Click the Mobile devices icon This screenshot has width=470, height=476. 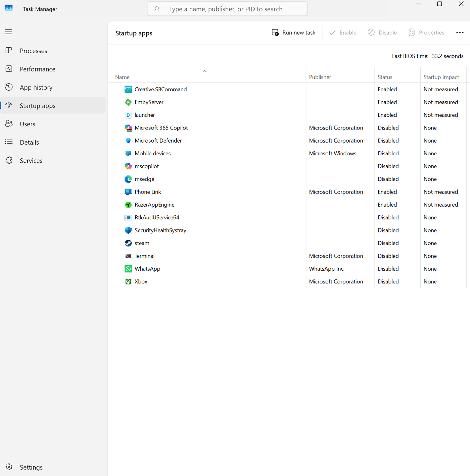click(128, 153)
